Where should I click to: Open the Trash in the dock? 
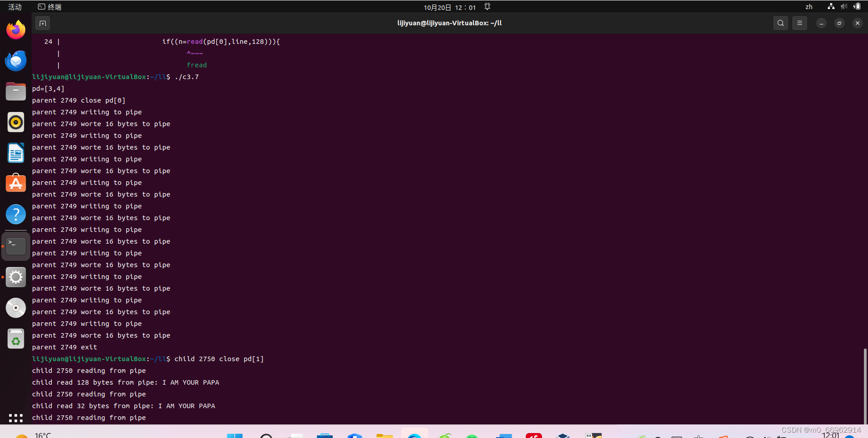[16, 339]
